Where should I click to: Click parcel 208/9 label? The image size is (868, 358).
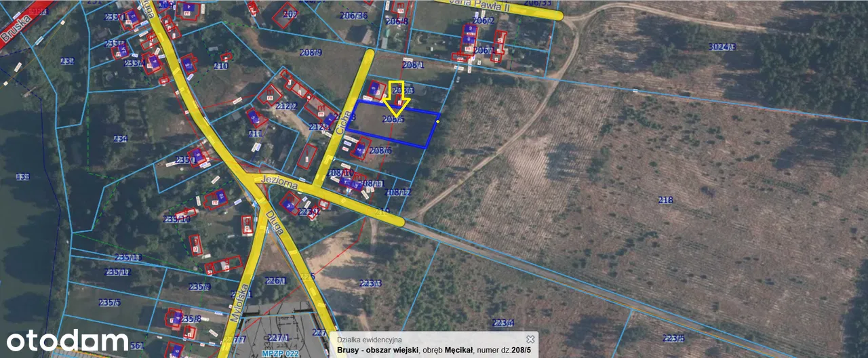click(311, 52)
